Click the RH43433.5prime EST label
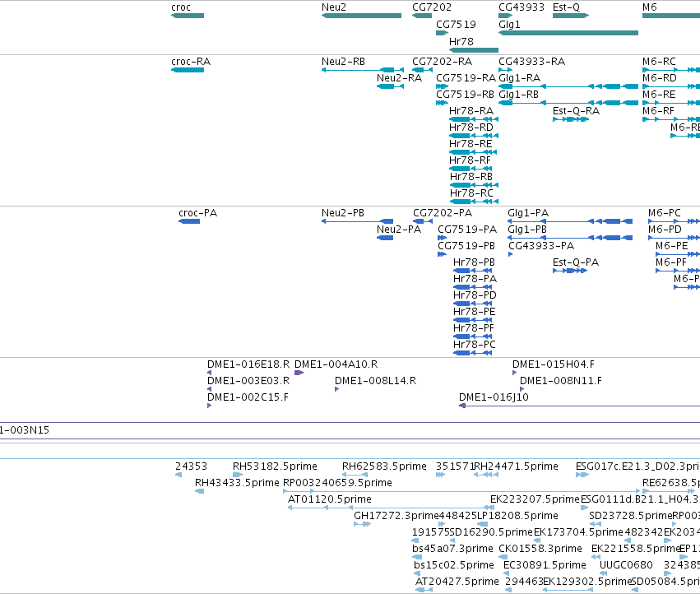 [237, 483]
